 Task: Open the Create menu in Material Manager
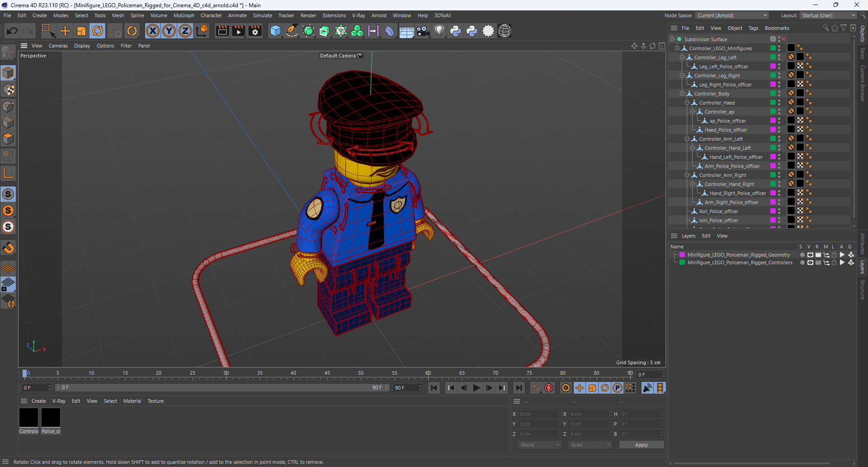click(38, 401)
